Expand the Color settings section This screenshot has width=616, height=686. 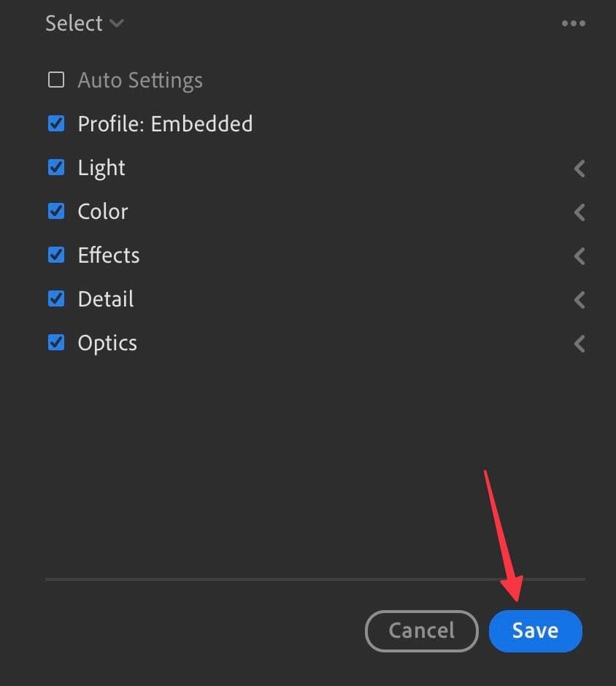coord(579,212)
